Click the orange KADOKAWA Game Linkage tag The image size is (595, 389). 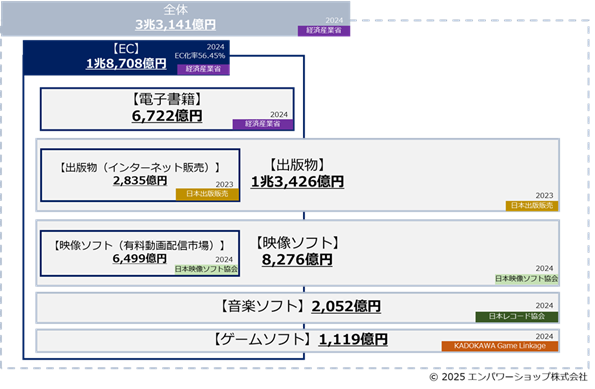point(500,346)
